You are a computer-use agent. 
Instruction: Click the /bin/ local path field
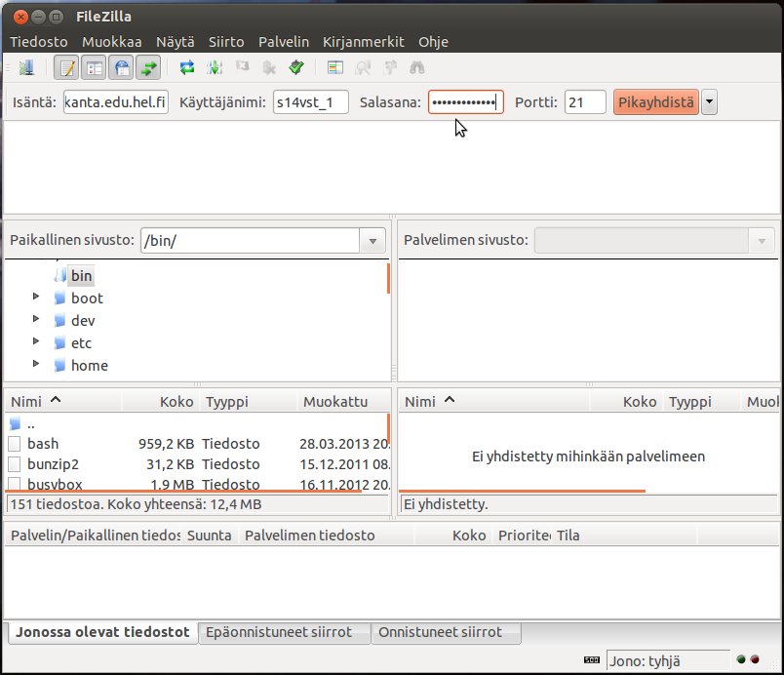coord(250,241)
